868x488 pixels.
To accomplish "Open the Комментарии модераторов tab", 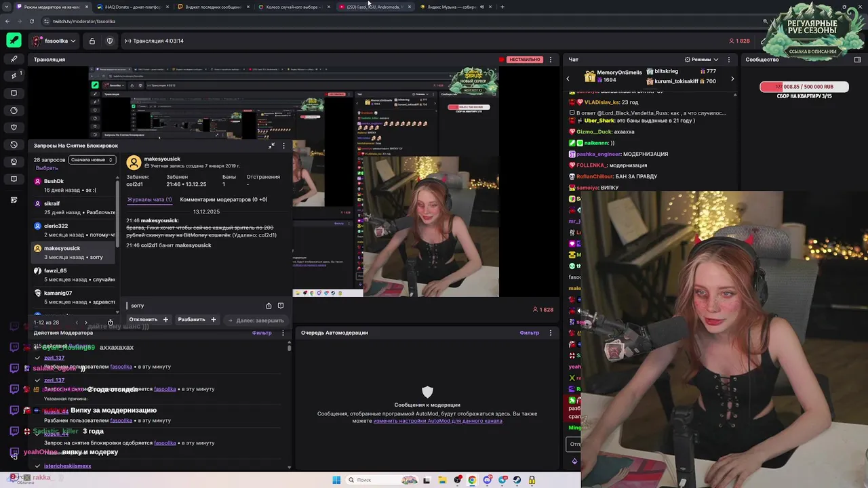I will tap(223, 199).
